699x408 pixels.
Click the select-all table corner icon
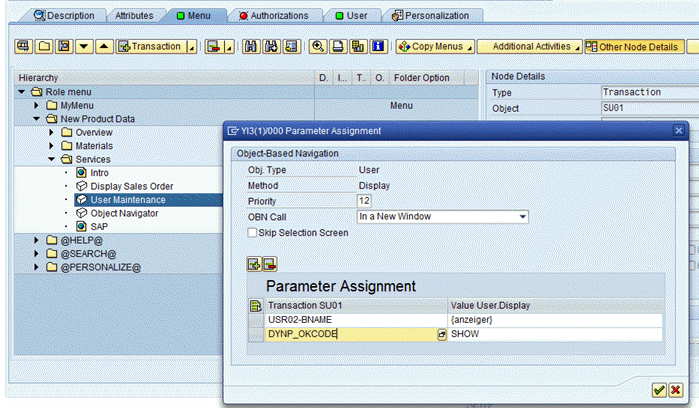255,306
